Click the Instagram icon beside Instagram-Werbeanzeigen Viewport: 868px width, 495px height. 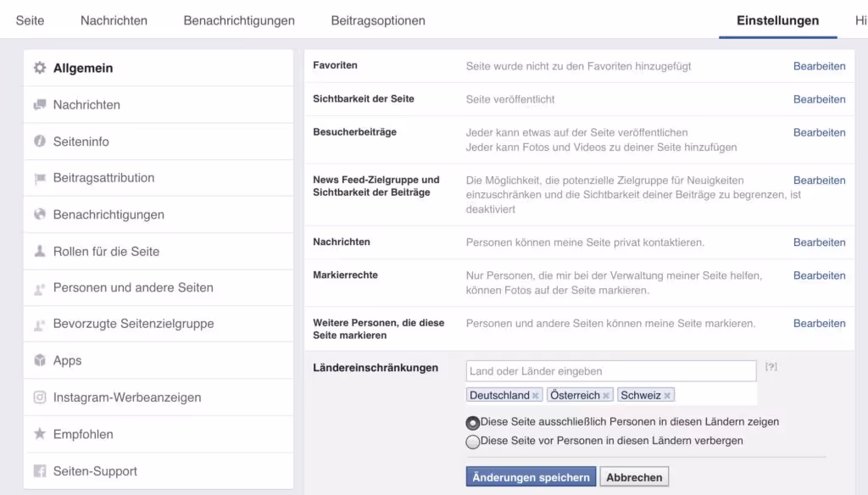39,397
